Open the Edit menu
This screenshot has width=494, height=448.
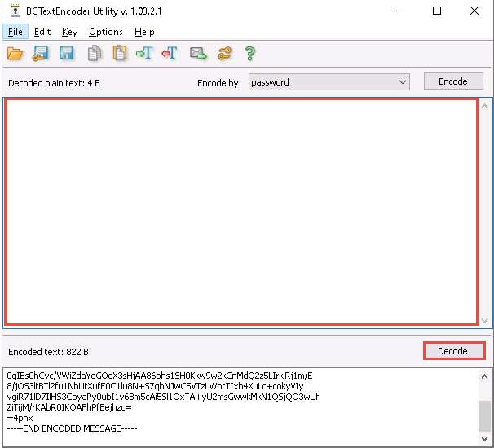click(x=42, y=32)
